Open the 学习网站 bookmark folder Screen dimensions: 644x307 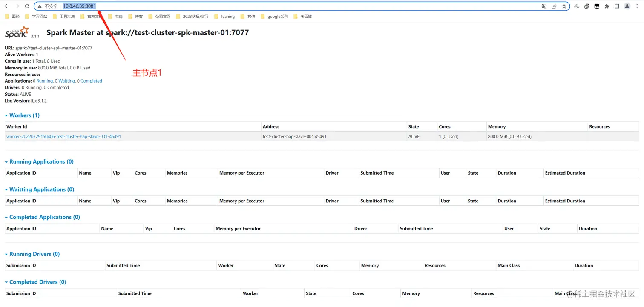(36, 17)
